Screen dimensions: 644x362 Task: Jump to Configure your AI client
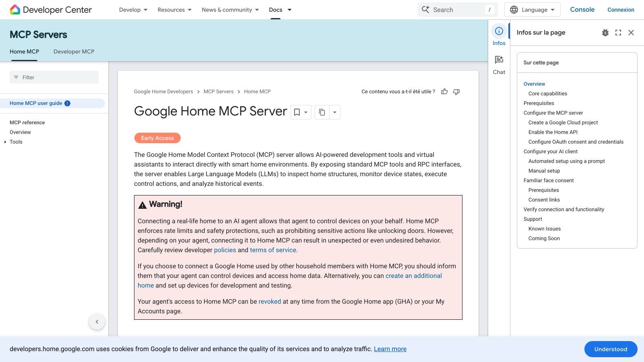click(x=550, y=152)
